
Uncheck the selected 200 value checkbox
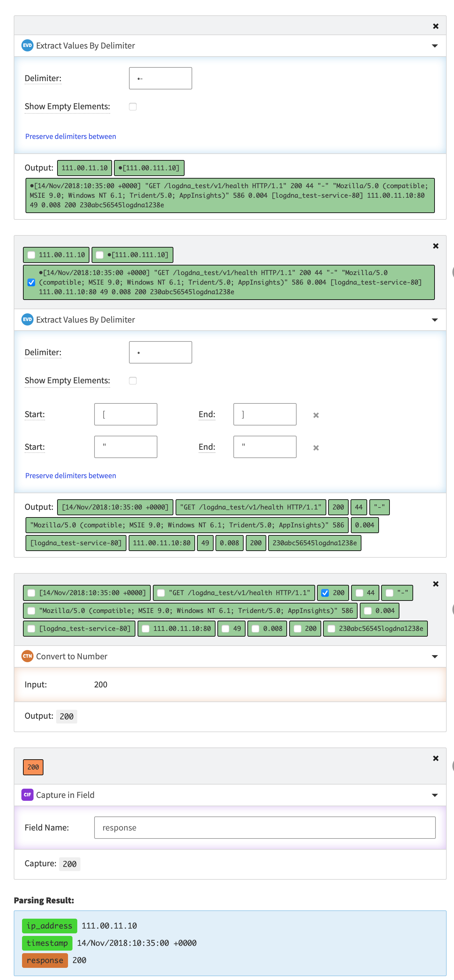[325, 593]
